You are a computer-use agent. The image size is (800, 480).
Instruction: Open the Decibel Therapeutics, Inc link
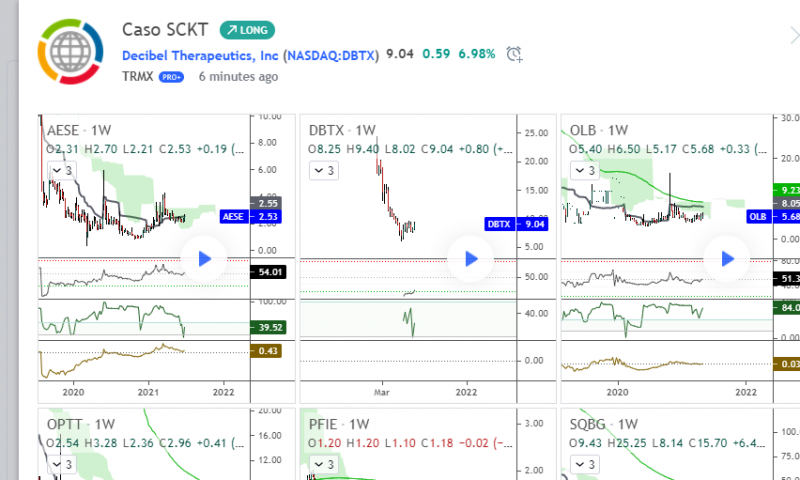pos(200,55)
